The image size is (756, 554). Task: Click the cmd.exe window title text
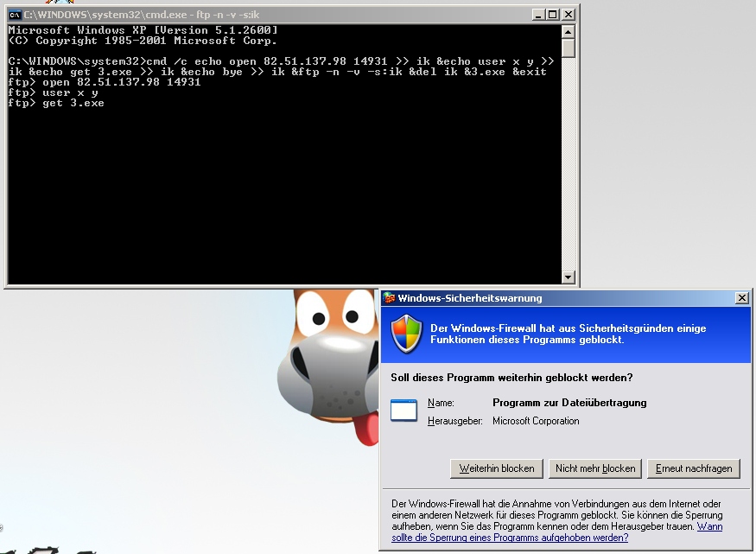(x=142, y=15)
